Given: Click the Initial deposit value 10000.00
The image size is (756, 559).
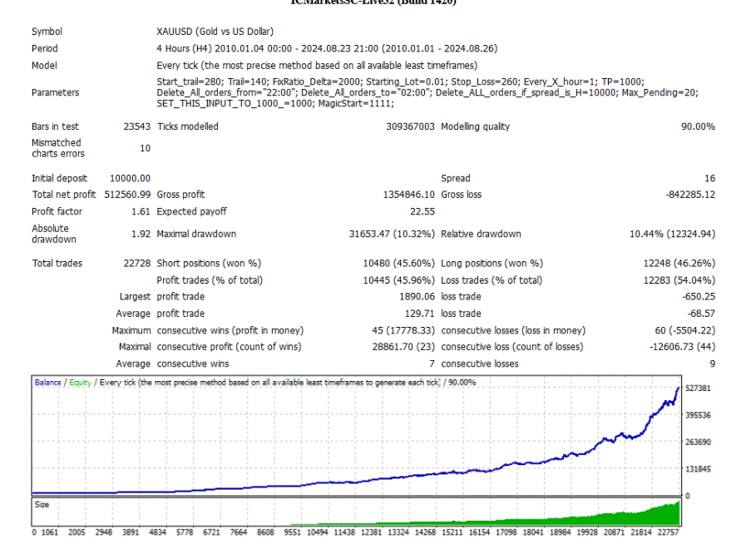Looking at the screenshot, I should pyautogui.click(x=130, y=178).
